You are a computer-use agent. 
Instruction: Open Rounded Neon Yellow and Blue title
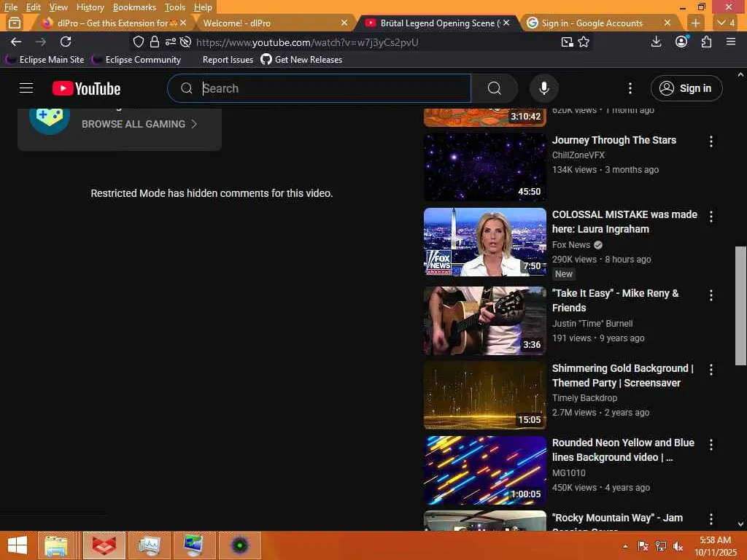click(623, 450)
